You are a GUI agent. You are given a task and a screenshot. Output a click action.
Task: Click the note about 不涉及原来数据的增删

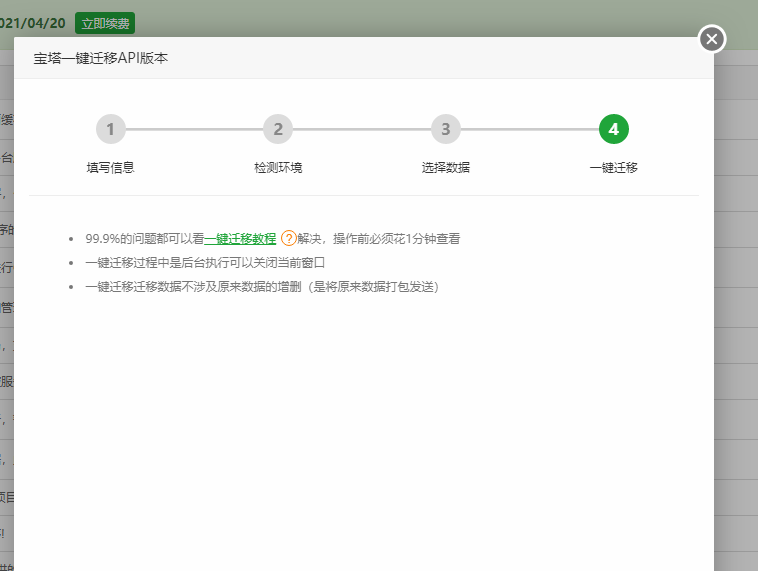coord(262,287)
